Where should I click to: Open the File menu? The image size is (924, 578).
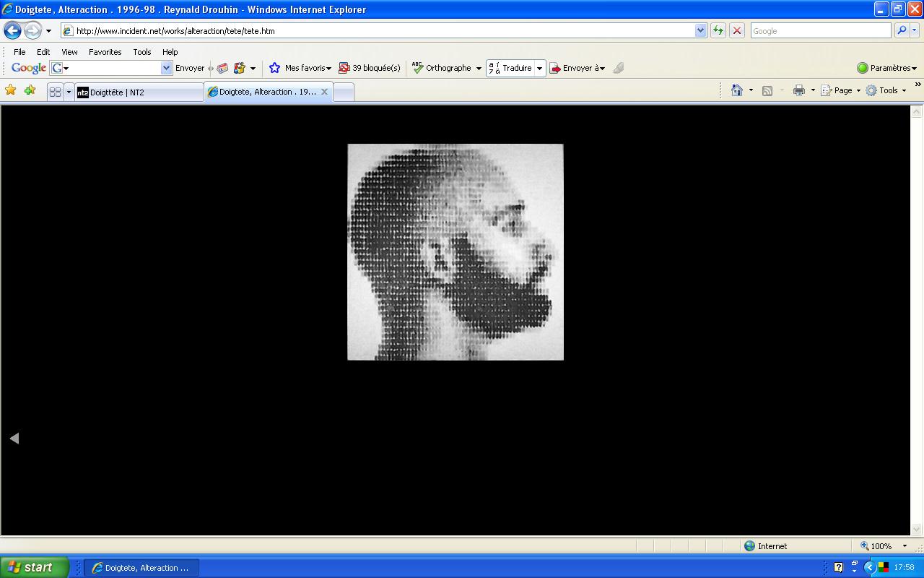click(19, 52)
